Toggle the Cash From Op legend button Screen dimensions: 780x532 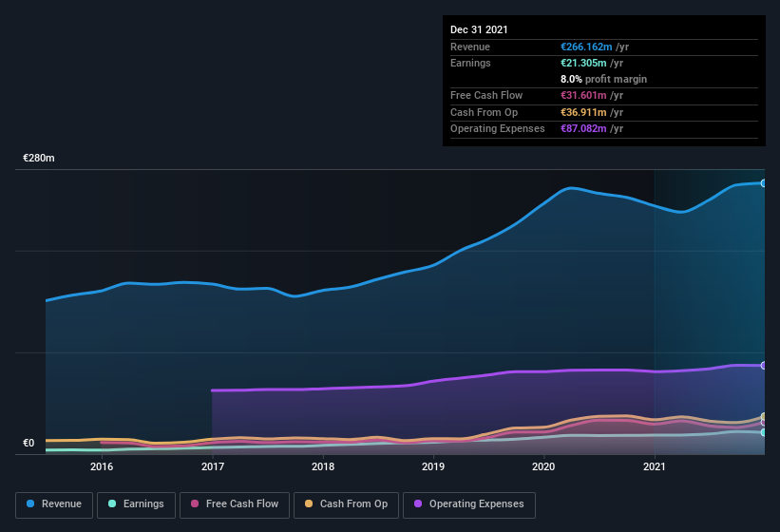[x=346, y=504]
